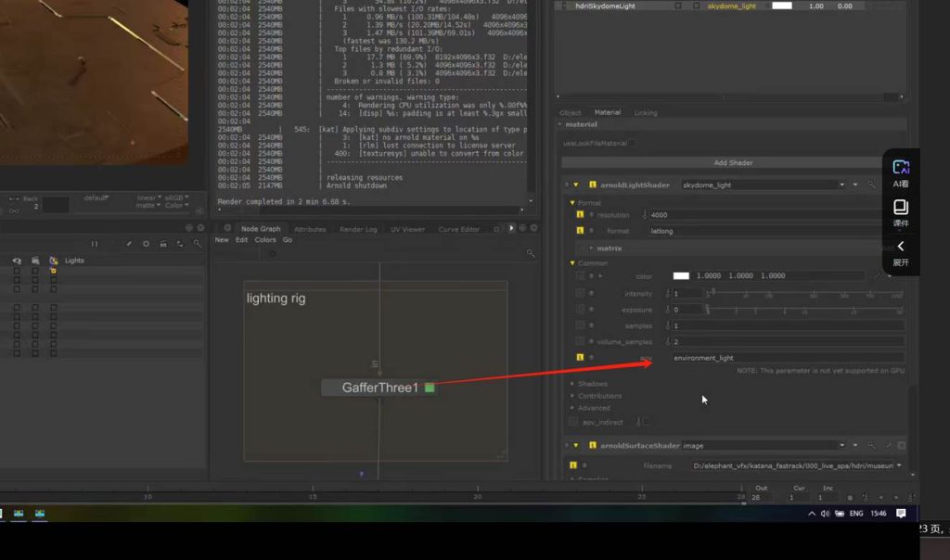Open Windows notification center icon
The height and width of the screenshot is (560, 950).
click(x=901, y=514)
